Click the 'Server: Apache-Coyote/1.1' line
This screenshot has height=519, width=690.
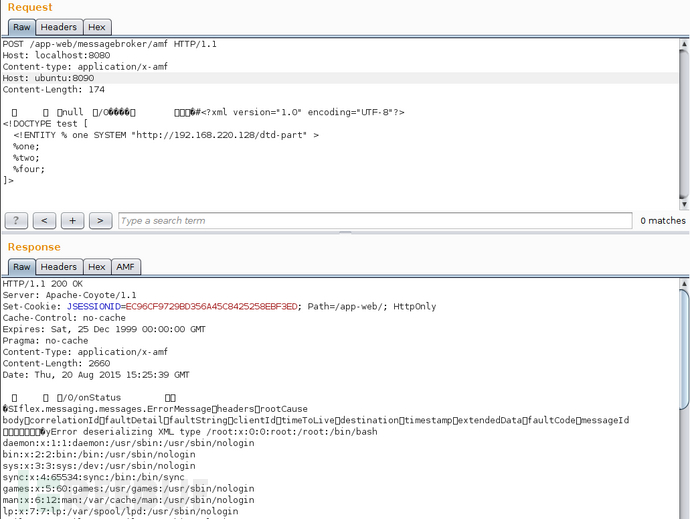[x=70, y=295]
